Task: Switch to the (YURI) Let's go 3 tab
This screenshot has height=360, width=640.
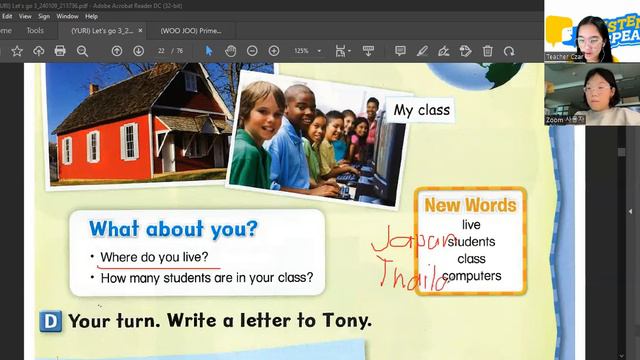Action: pyautogui.click(x=102, y=31)
